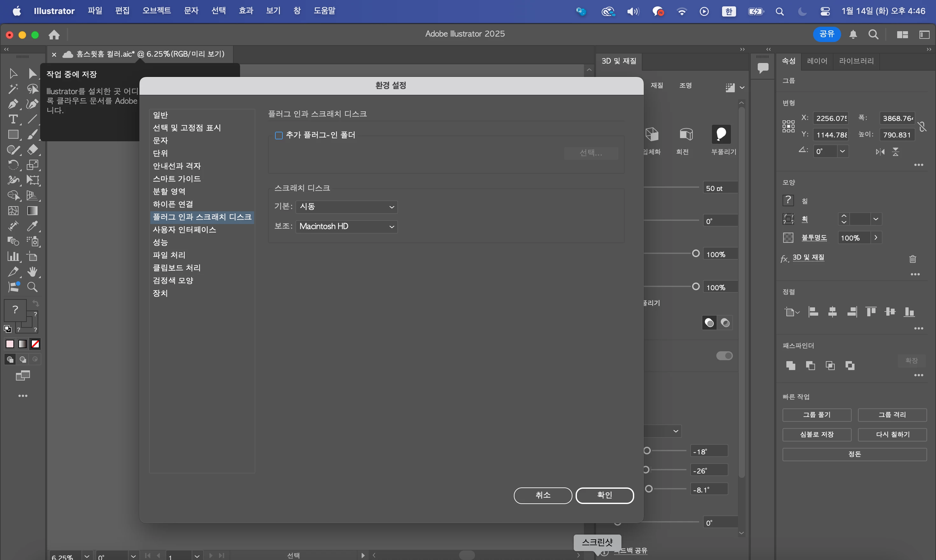Click the Eyedropper tool
Screen dimensions: 936x560
[x=32, y=226]
